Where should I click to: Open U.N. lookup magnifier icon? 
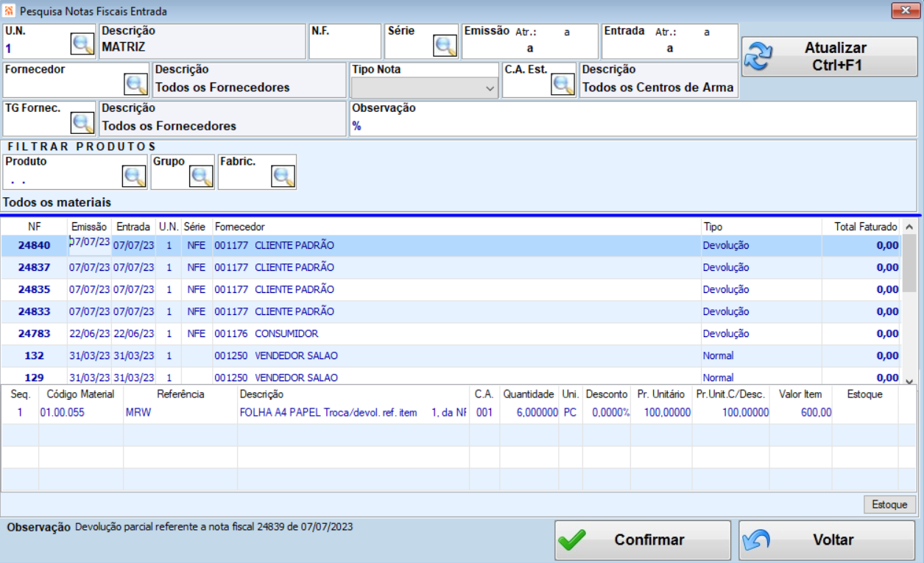click(82, 44)
